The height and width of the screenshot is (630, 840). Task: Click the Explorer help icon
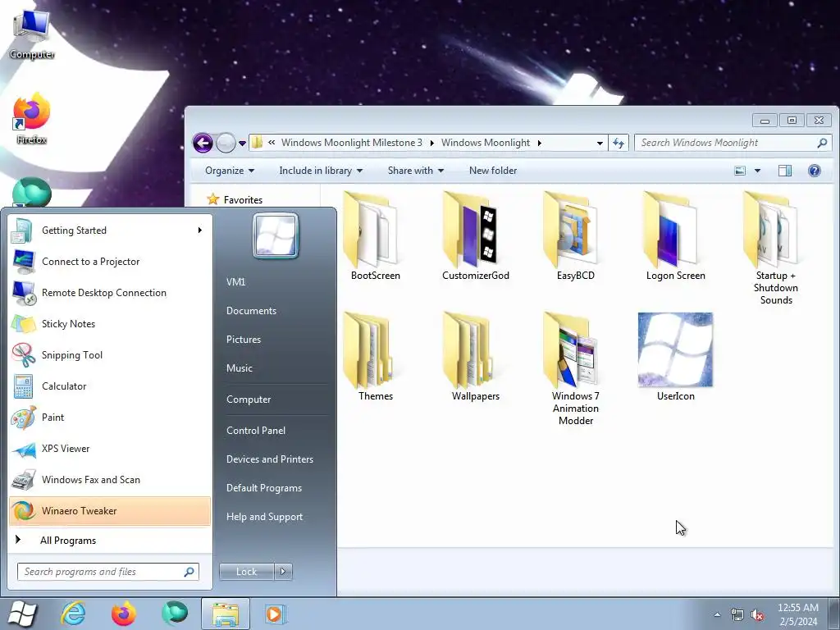[x=815, y=171]
